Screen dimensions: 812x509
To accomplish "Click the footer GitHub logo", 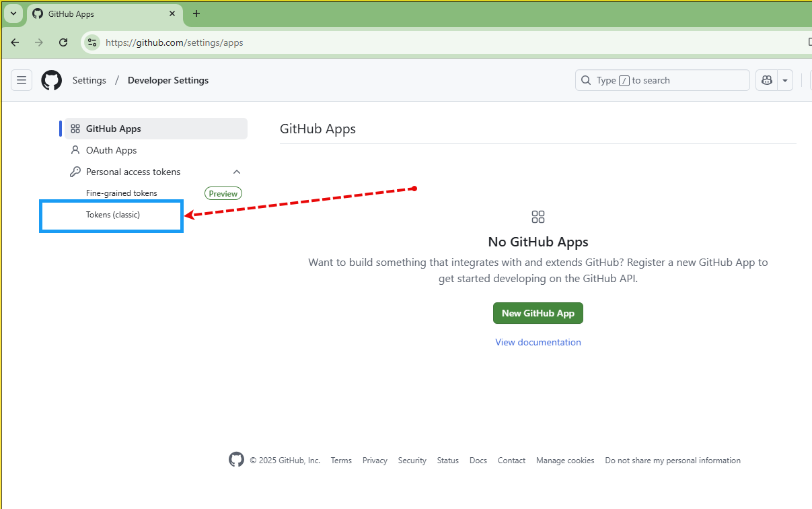I will point(236,460).
